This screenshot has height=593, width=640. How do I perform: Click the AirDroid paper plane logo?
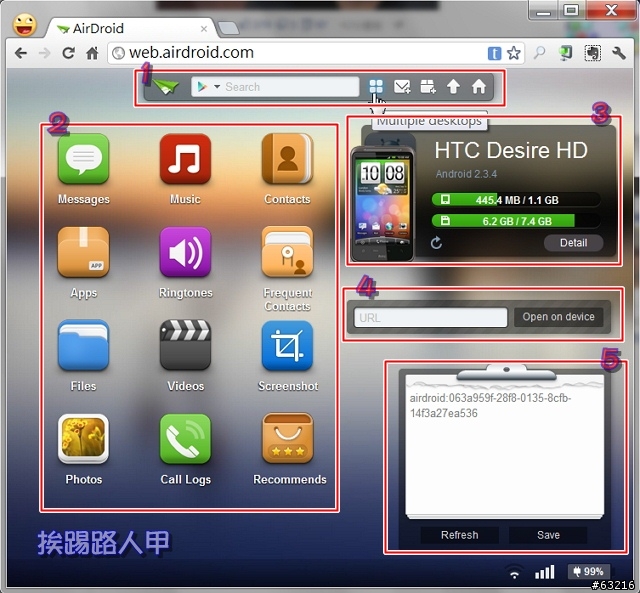(166, 86)
